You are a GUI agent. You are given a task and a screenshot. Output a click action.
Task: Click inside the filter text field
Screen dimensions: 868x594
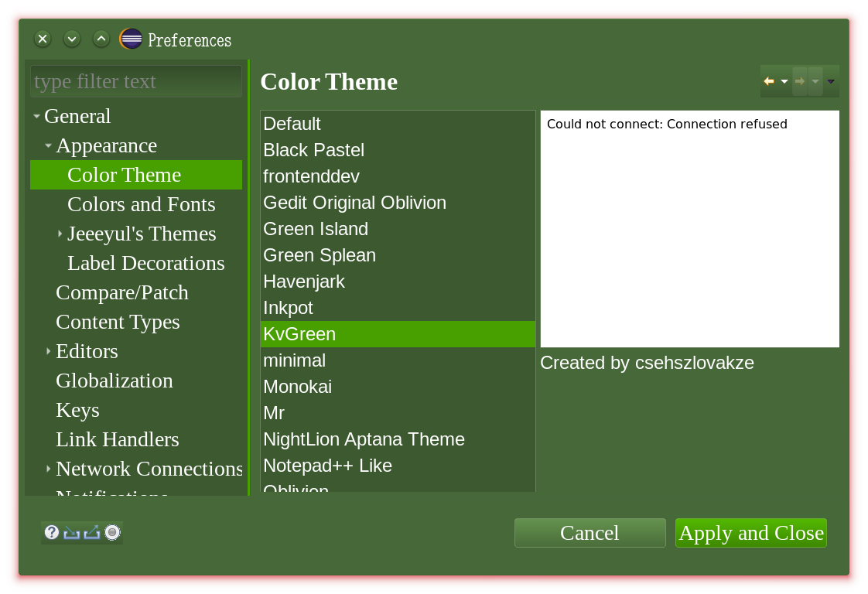(136, 81)
